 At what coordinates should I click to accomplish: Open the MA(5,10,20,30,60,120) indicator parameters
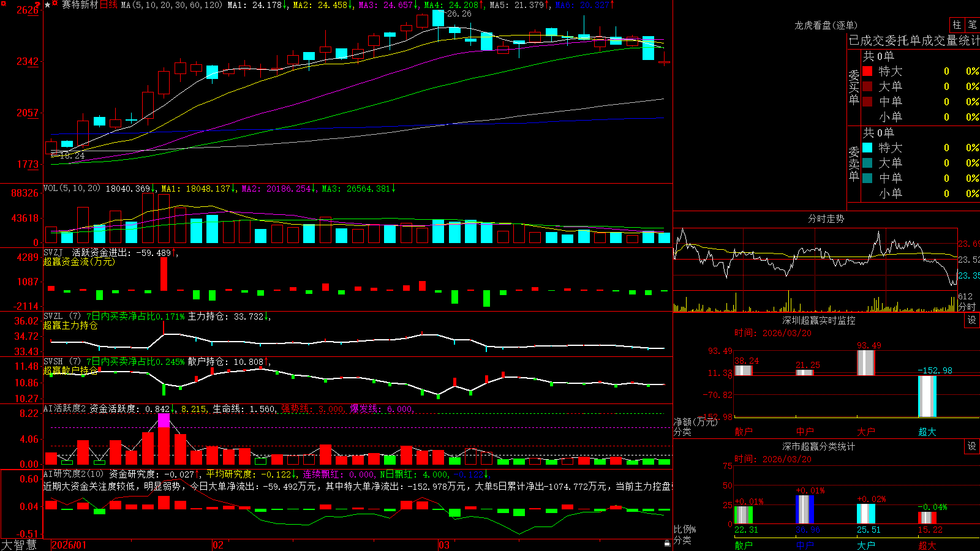[x=172, y=5]
